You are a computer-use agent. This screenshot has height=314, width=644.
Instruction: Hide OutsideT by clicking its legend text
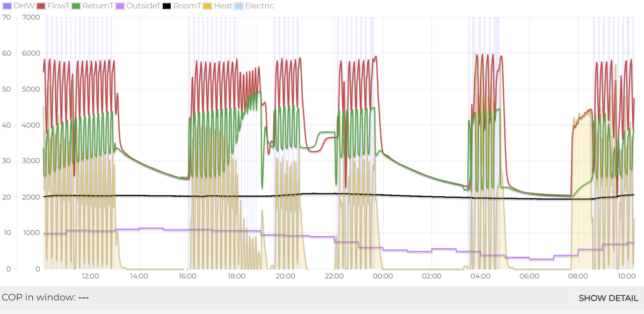[142, 6]
